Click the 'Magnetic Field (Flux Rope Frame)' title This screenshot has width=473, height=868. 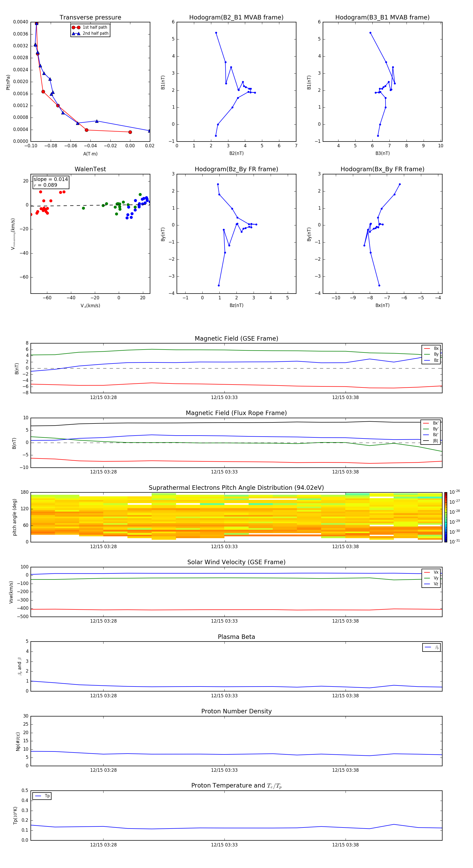click(x=236, y=413)
